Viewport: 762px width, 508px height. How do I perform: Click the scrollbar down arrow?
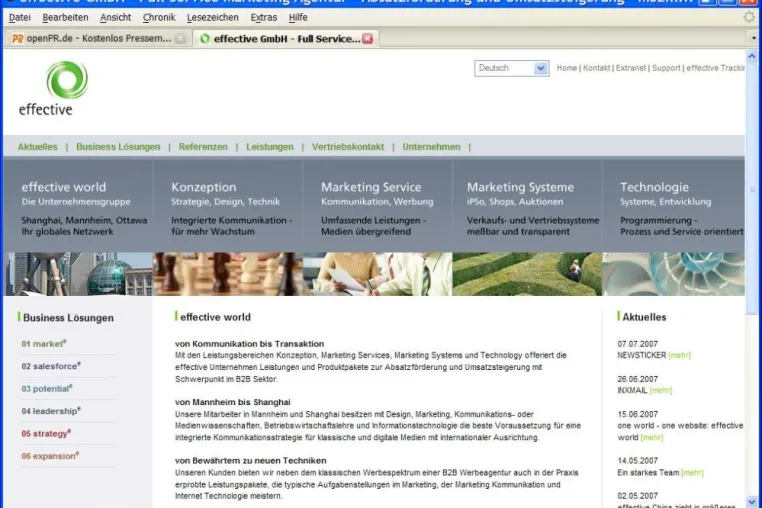[x=751, y=502]
